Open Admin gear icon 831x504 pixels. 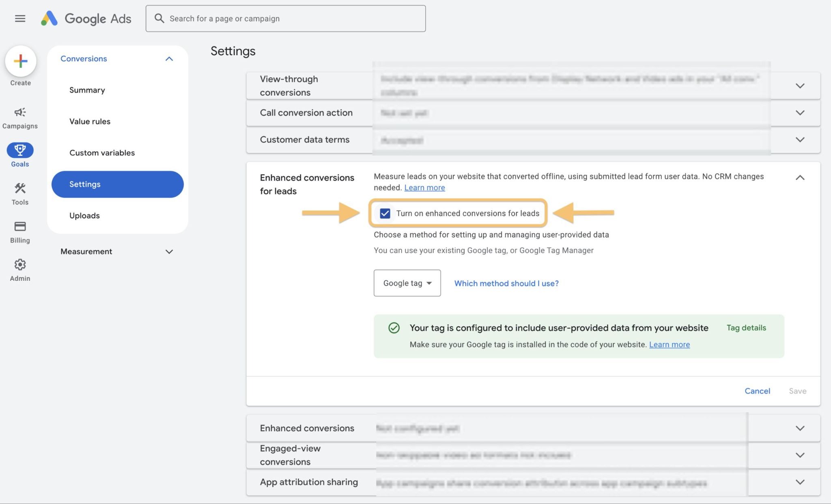click(x=20, y=265)
